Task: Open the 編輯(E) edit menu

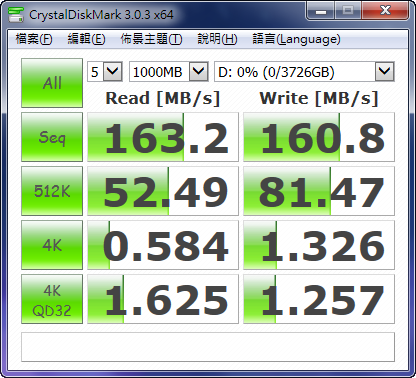Action: pos(86,39)
